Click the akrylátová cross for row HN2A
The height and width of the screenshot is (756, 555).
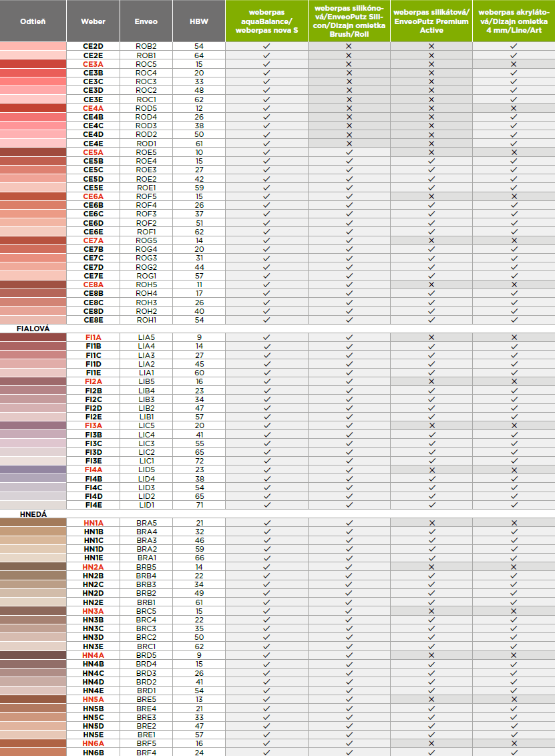click(x=514, y=567)
